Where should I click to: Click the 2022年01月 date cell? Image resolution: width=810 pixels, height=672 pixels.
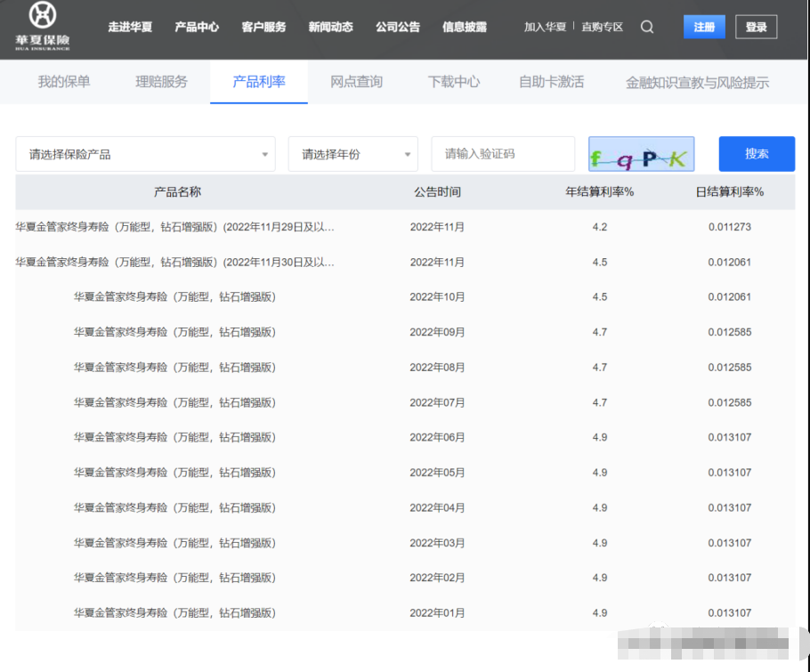tap(437, 612)
